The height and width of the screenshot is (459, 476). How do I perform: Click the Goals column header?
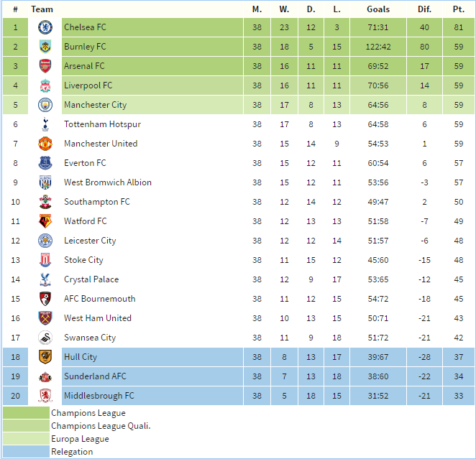tap(377, 9)
